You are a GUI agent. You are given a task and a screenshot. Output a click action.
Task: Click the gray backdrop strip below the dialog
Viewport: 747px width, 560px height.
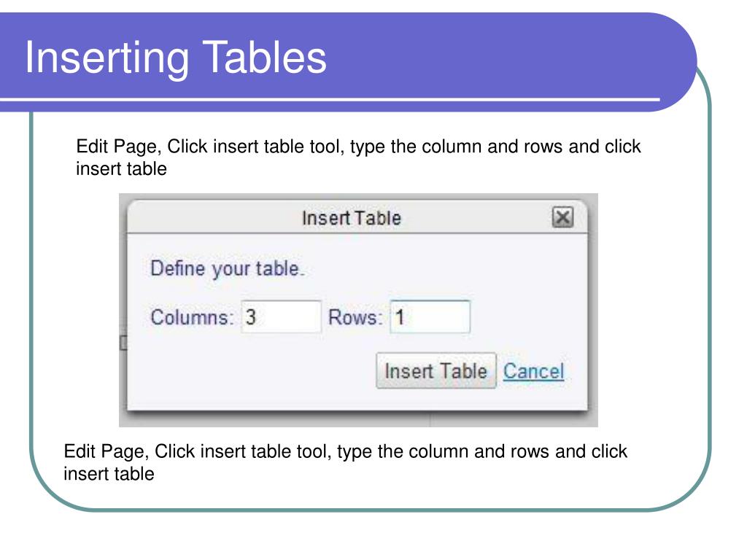[358, 420]
